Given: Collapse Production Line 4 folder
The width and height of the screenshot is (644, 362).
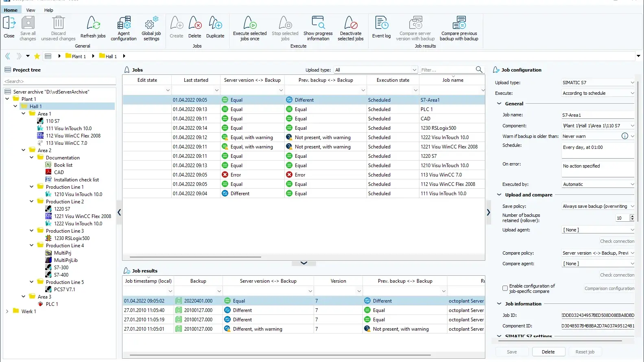Looking at the screenshot, I should pos(32,245).
